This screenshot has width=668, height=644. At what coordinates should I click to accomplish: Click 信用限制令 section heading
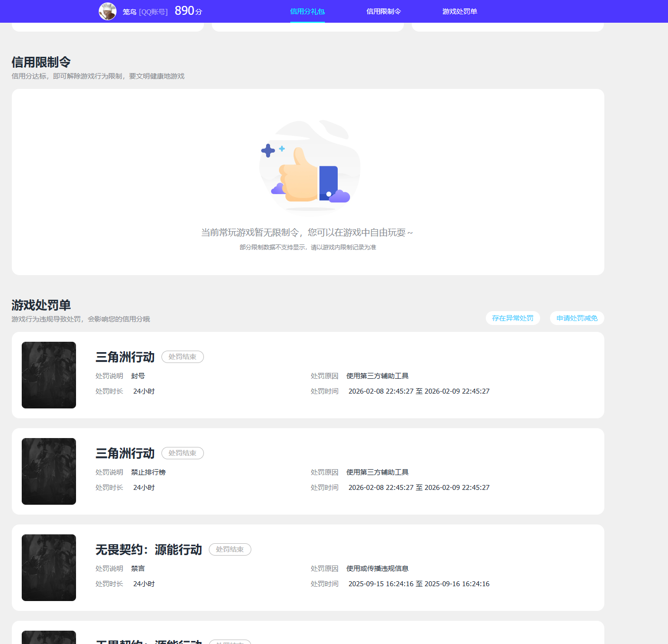41,62
